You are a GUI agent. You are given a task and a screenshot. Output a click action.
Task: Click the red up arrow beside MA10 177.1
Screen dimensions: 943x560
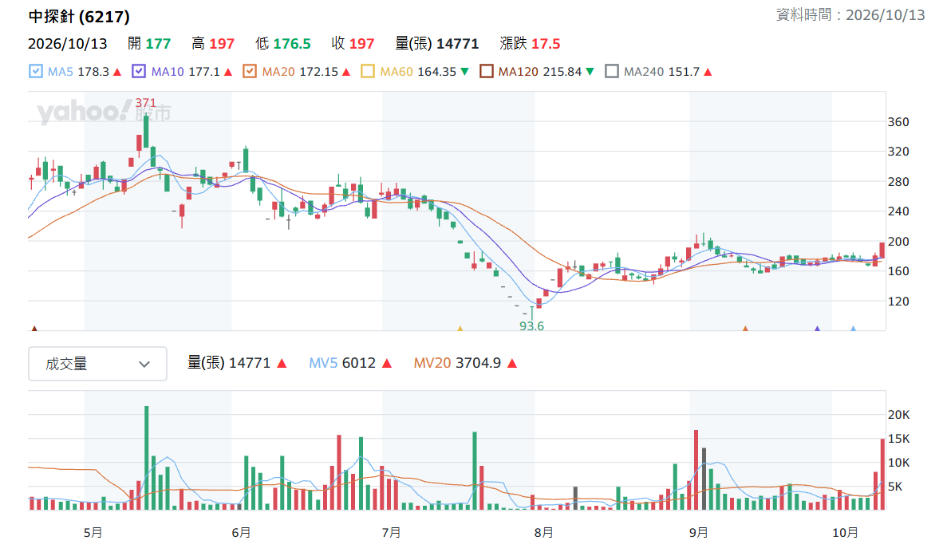click(228, 72)
